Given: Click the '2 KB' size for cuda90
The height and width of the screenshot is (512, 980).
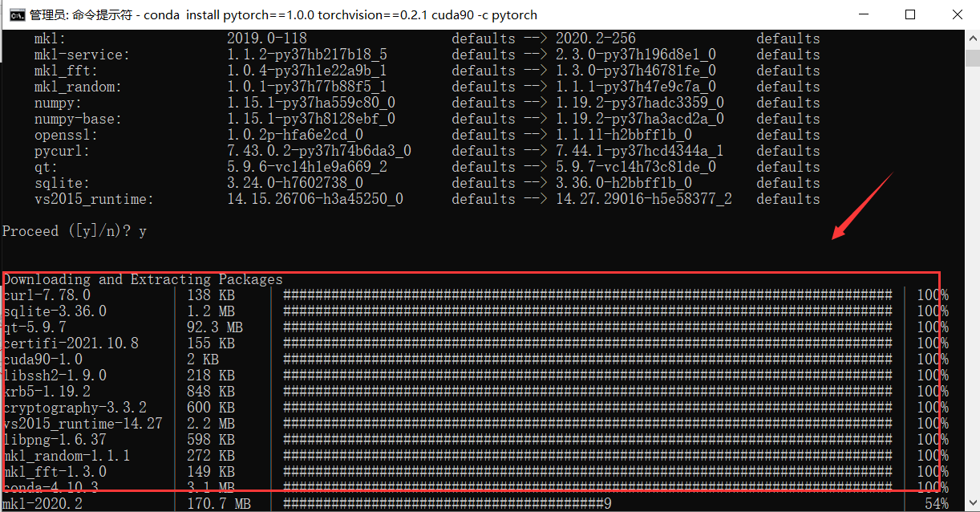Looking at the screenshot, I should [203, 360].
